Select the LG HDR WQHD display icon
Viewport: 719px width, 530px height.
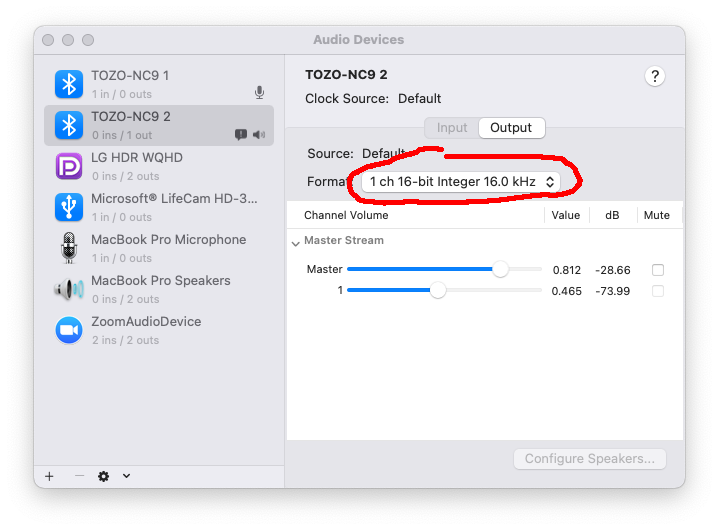[x=68, y=166]
